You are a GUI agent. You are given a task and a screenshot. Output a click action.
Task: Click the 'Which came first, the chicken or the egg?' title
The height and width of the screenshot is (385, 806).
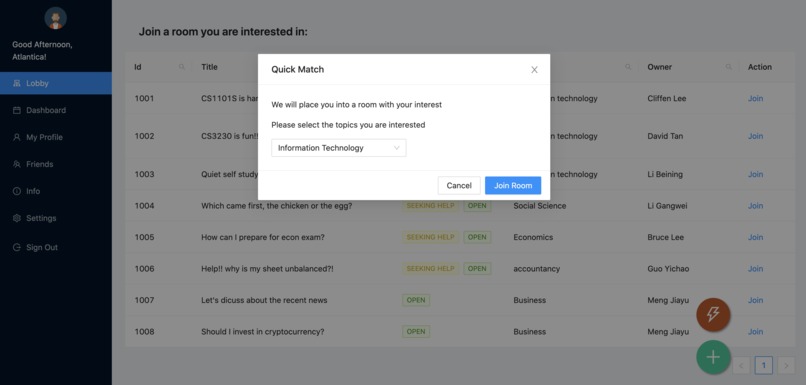[x=277, y=206]
